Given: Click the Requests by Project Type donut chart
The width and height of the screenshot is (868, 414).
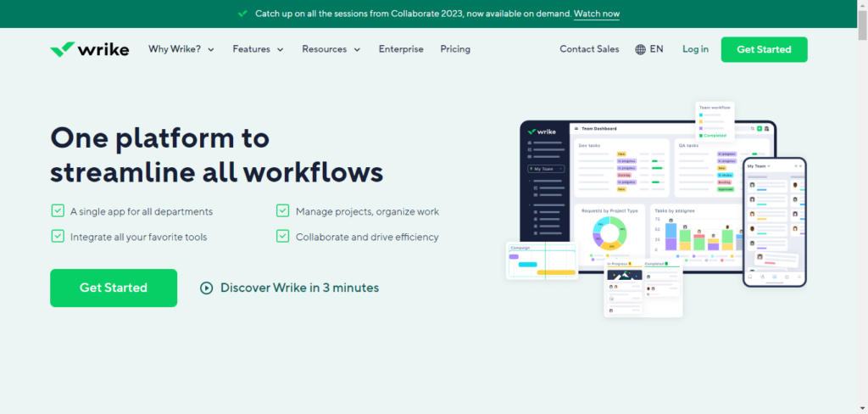Looking at the screenshot, I should 609,232.
